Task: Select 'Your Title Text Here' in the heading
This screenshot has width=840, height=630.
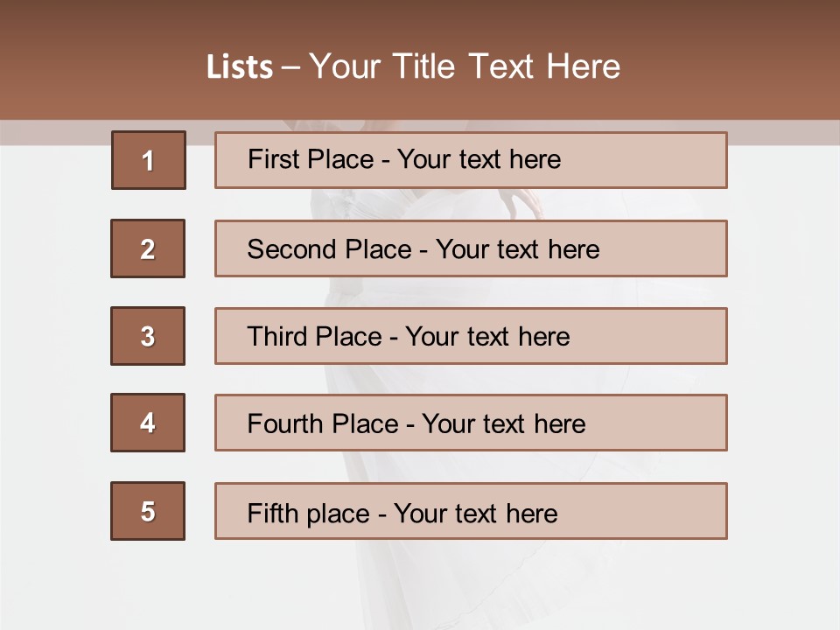Action: tap(465, 66)
